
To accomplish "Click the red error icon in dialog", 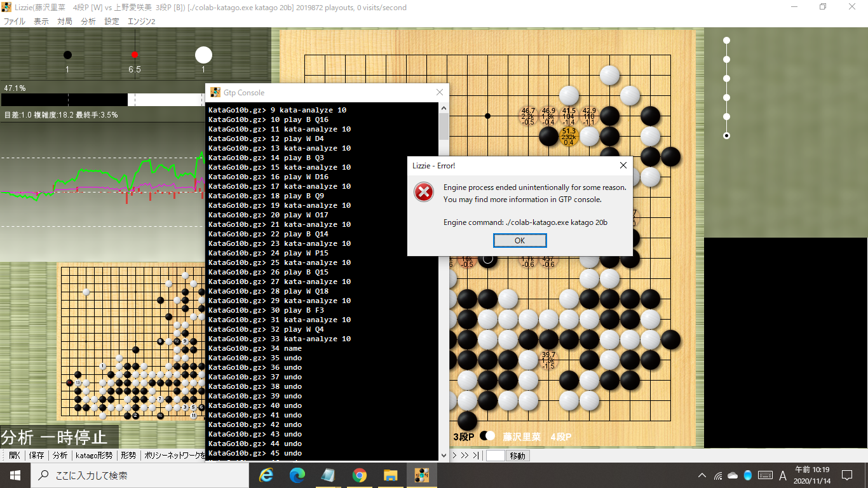I will pos(424,192).
